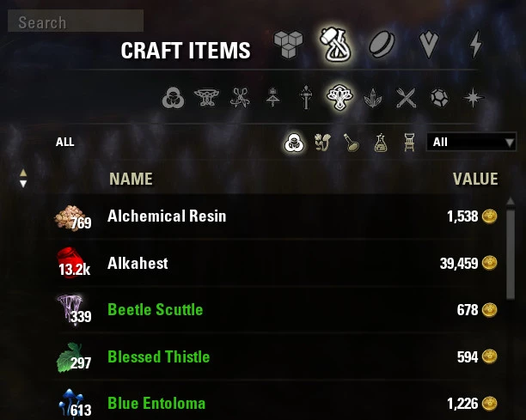526x420 pixels.
Task: Toggle sort order using the up/down arrows
Action: click(23, 178)
